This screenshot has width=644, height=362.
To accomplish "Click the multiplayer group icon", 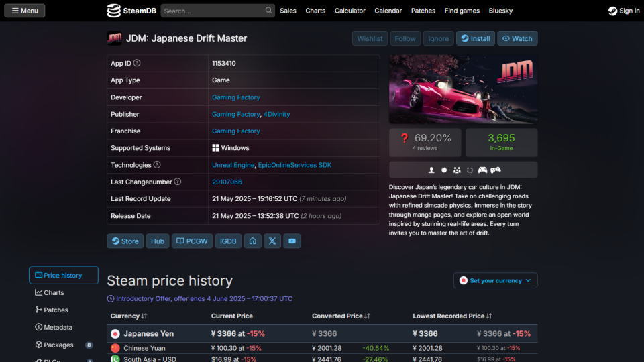I will (x=457, y=170).
